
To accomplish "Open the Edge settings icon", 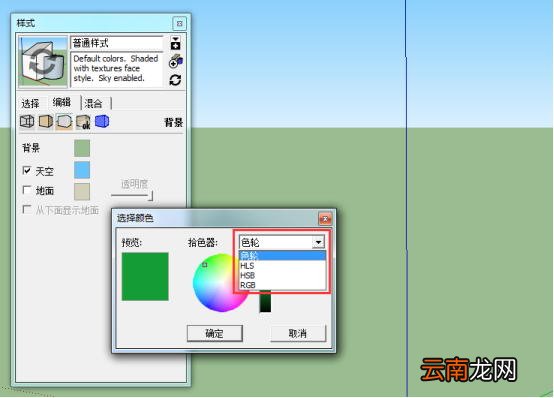I will click(x=27, y=122).
